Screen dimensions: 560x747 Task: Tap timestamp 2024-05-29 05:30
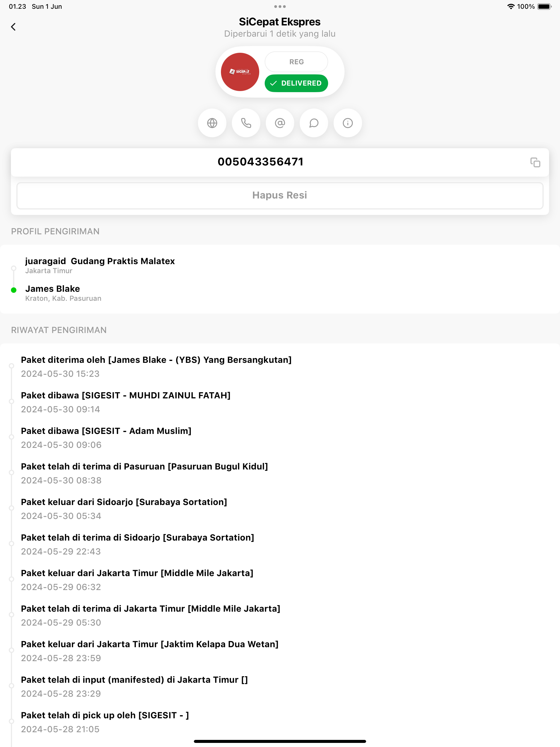click(61, 622)
